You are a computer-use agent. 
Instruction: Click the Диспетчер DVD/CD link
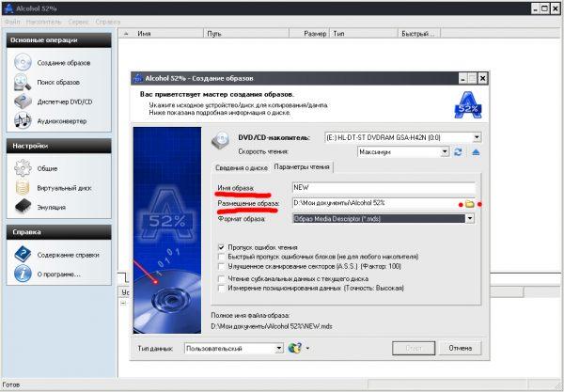pyautogui.click(x=65, y=102)
